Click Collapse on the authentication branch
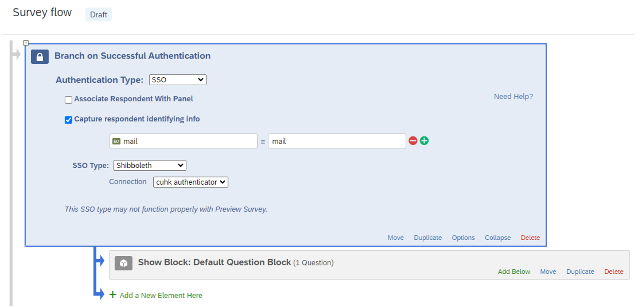The height and width of the screenshot is (307, 644). pyautogui.click(x=498, y=238)
